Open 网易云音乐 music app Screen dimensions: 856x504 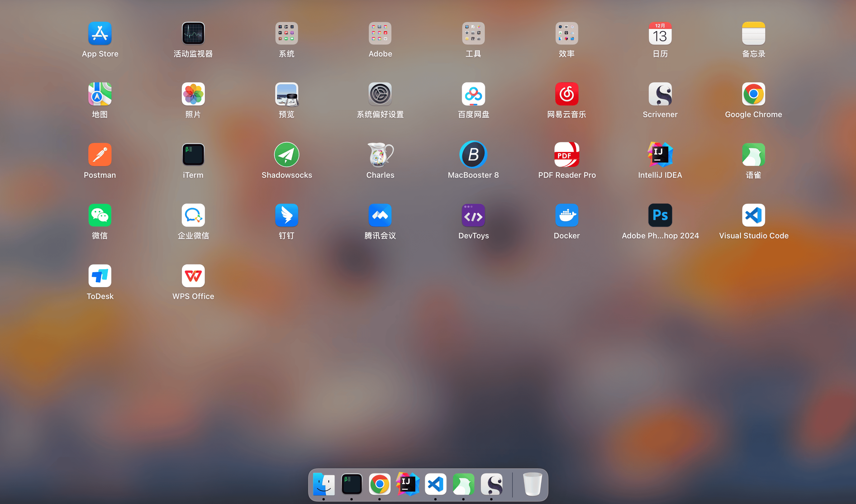click(567, 94)
